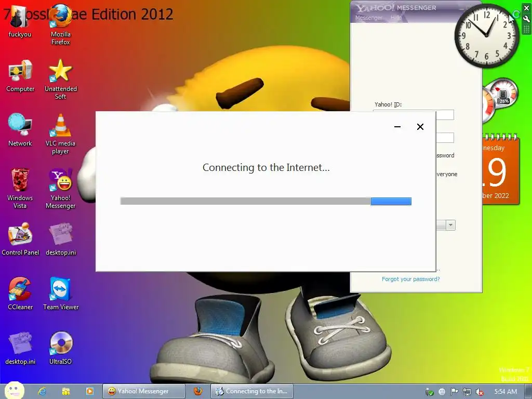532x399 pixels.
Task: Switch to Connecting to the In... taskbar button
Action: click(252, 391)
